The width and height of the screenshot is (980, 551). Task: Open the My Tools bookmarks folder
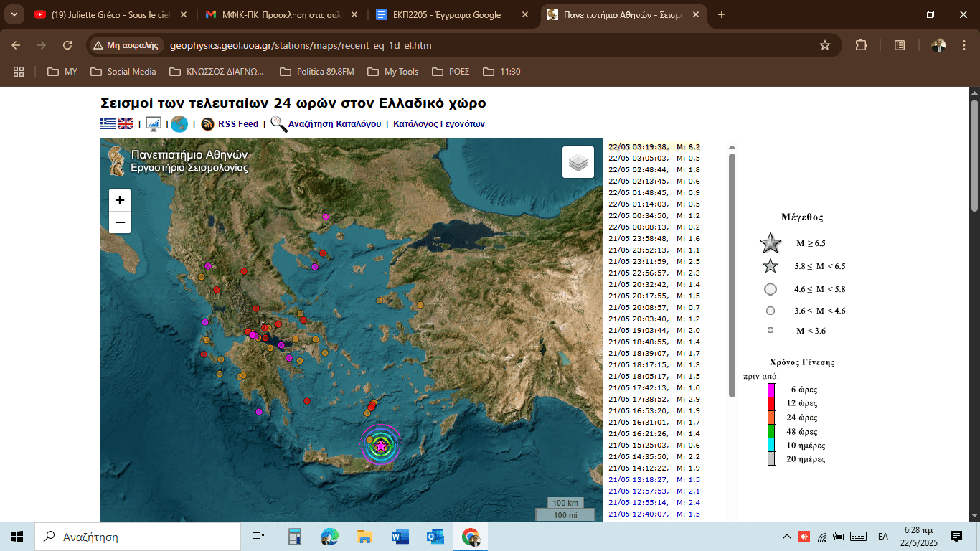[393, 72]
